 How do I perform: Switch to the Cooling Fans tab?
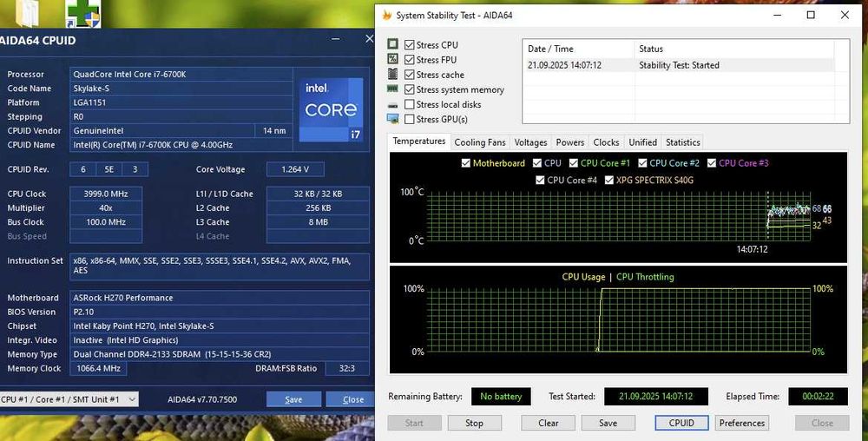tap(480, 142)
